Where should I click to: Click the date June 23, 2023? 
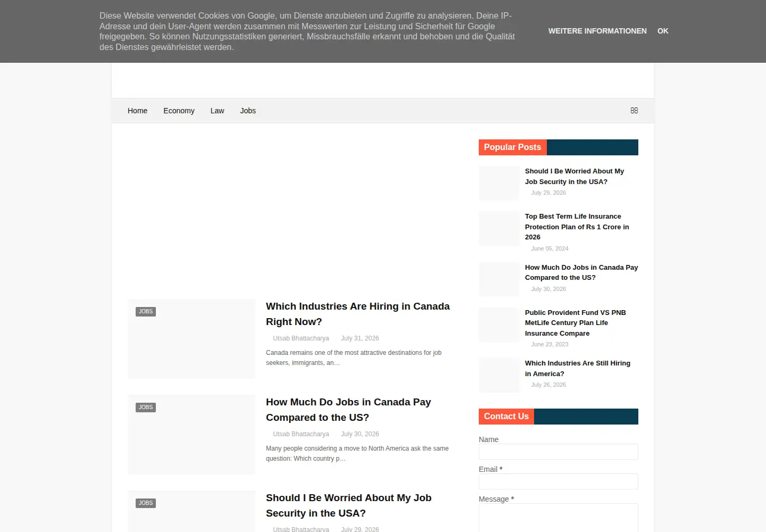(x=549, y=344)
